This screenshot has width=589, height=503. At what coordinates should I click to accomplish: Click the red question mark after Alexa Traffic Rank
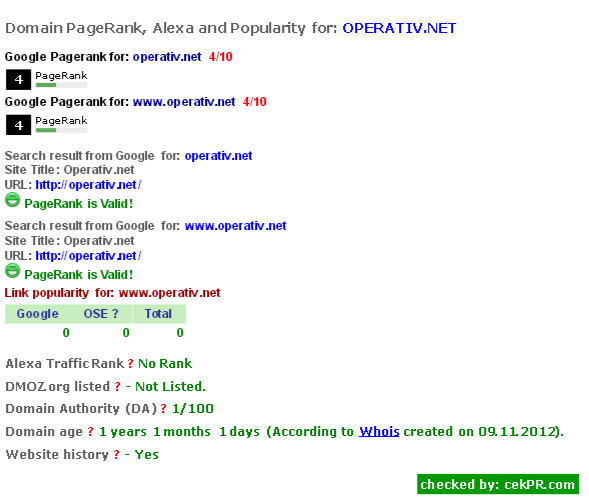[130, 364]
